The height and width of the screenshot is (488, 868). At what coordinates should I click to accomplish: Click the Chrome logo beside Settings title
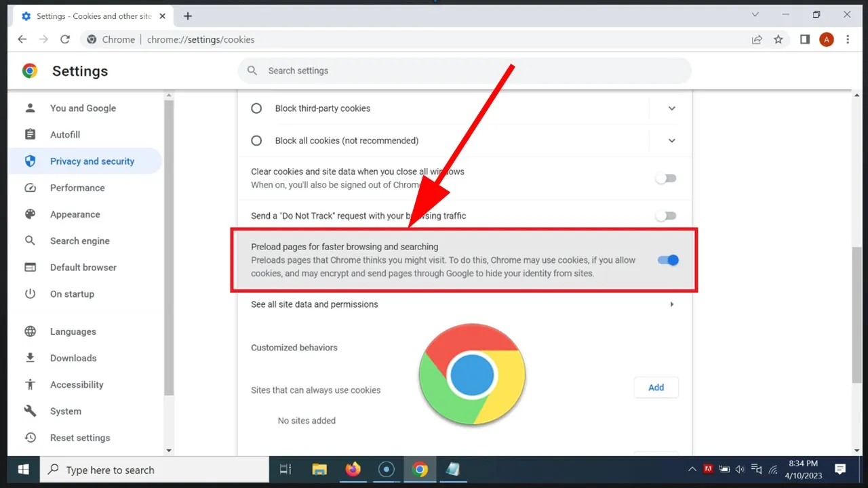click(30, 70)
